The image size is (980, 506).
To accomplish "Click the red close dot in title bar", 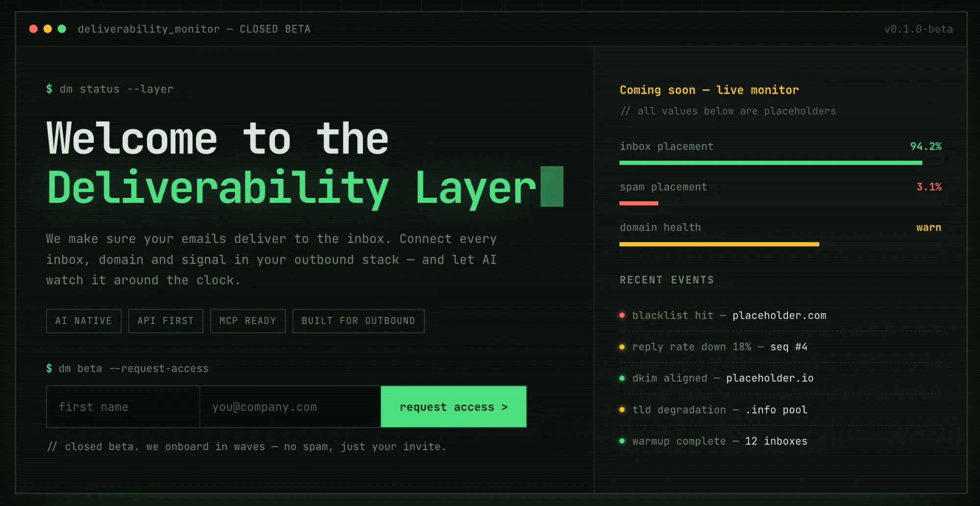I will pos(33,29).
